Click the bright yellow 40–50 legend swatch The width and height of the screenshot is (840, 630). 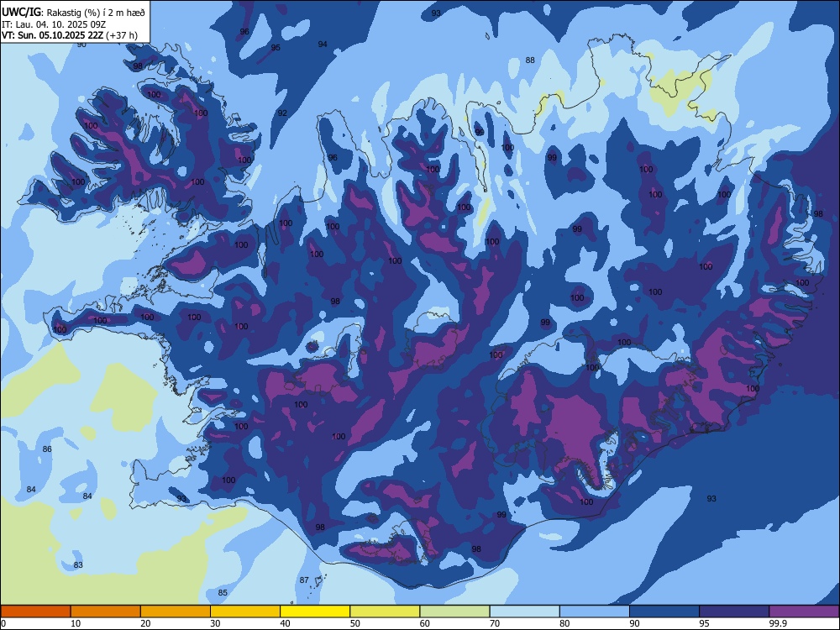point(315,612)
